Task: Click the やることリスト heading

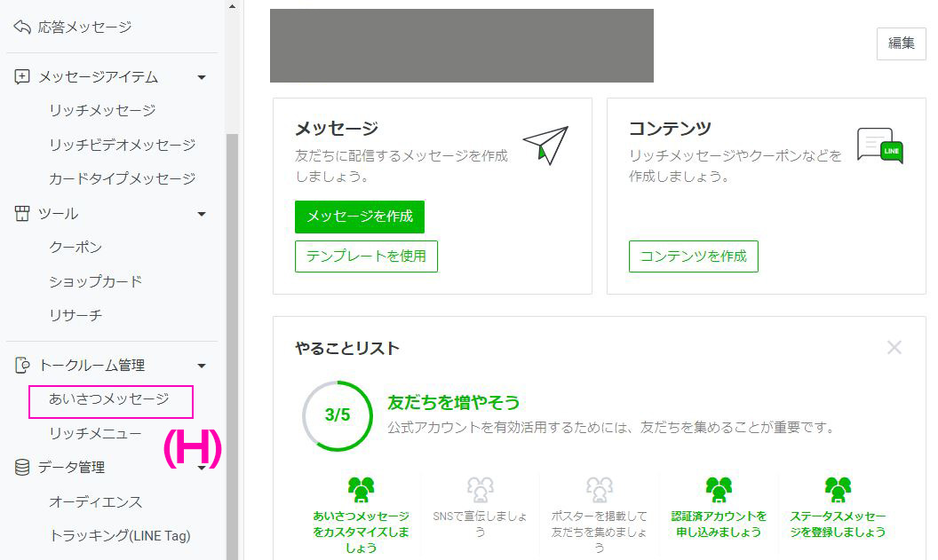Action: pos(347,349)
